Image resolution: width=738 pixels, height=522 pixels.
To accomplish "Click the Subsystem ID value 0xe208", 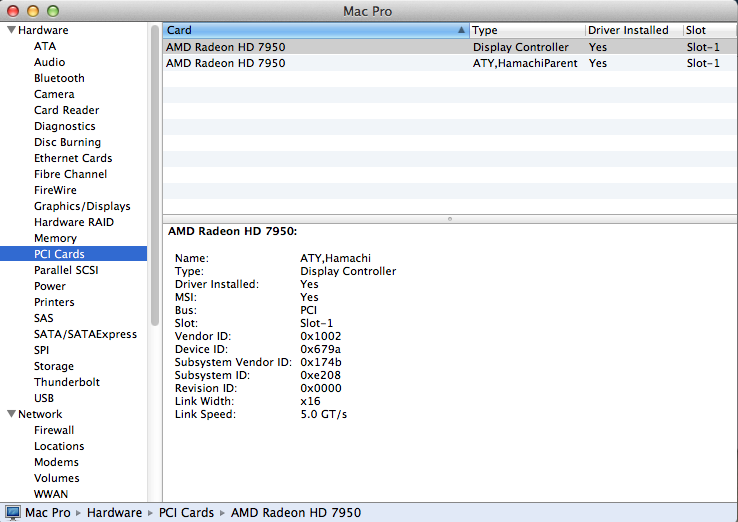I will pyautogui.click(x=321, y=375).
